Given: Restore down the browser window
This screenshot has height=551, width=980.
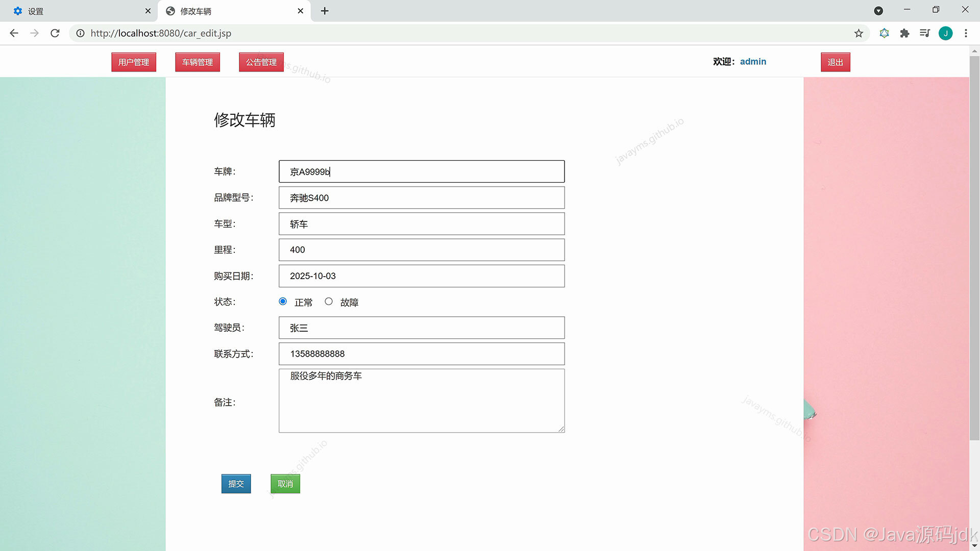Looking at the screenshot, I should [936, 10].
